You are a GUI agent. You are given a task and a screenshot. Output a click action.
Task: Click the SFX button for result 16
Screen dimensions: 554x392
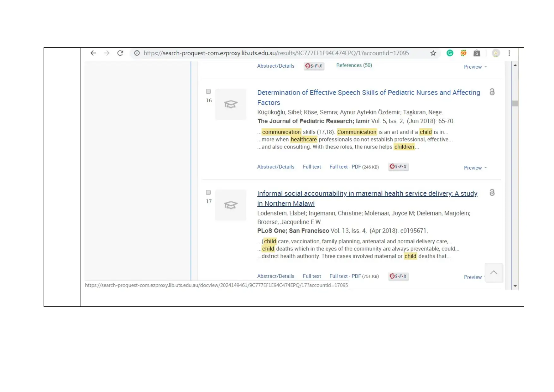click(398, 166)
